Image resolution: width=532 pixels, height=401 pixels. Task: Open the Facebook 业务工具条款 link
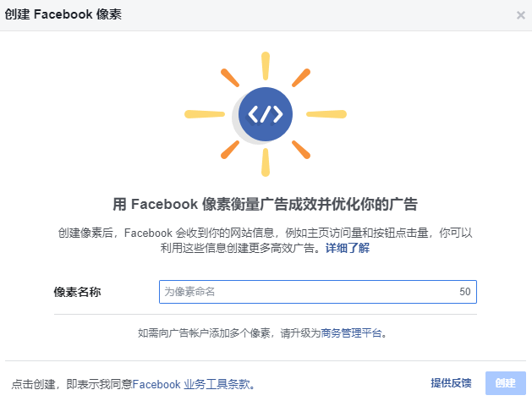coord(190,384)
